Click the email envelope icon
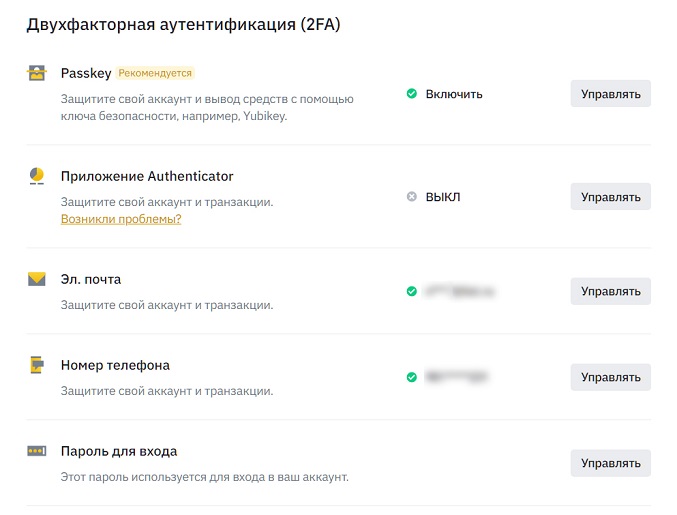 click(x=37, y=279)
